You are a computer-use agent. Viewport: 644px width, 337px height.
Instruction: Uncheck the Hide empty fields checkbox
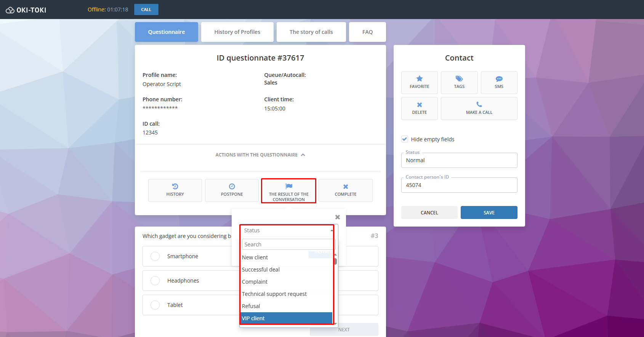click(x=405, y=139)
